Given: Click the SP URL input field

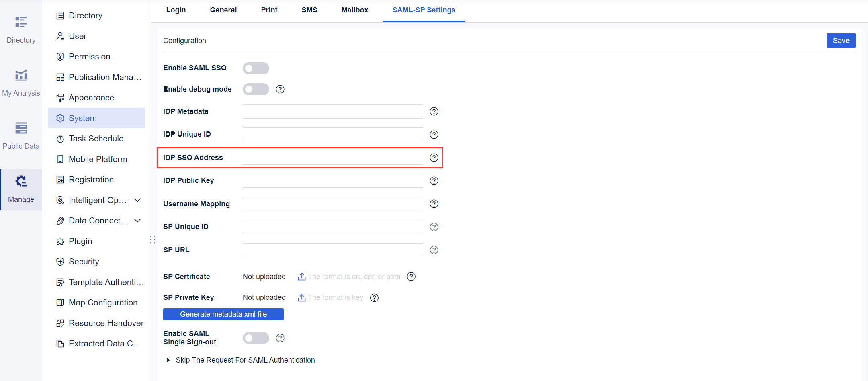Looking at the screenshot, I should [x=332, y=250].
